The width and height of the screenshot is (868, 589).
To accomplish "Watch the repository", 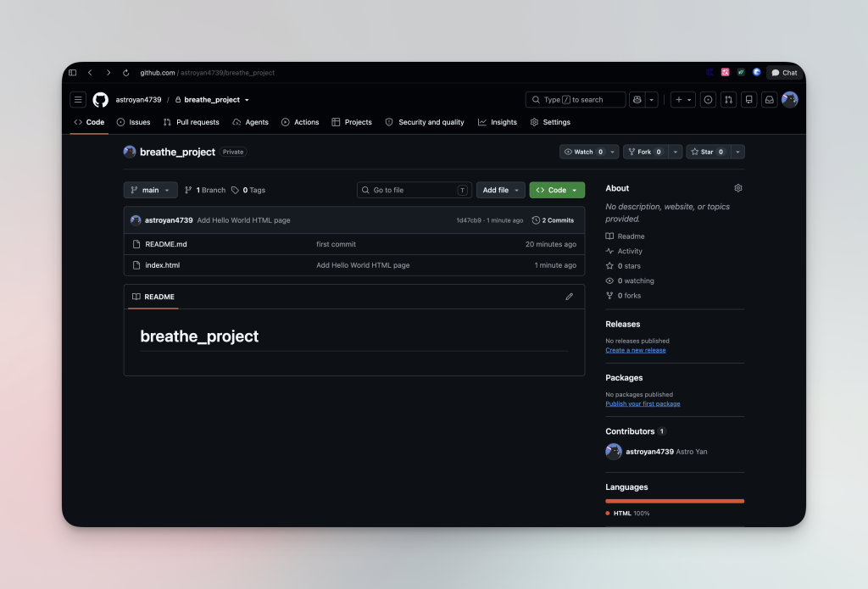I will tap(582, 152).
